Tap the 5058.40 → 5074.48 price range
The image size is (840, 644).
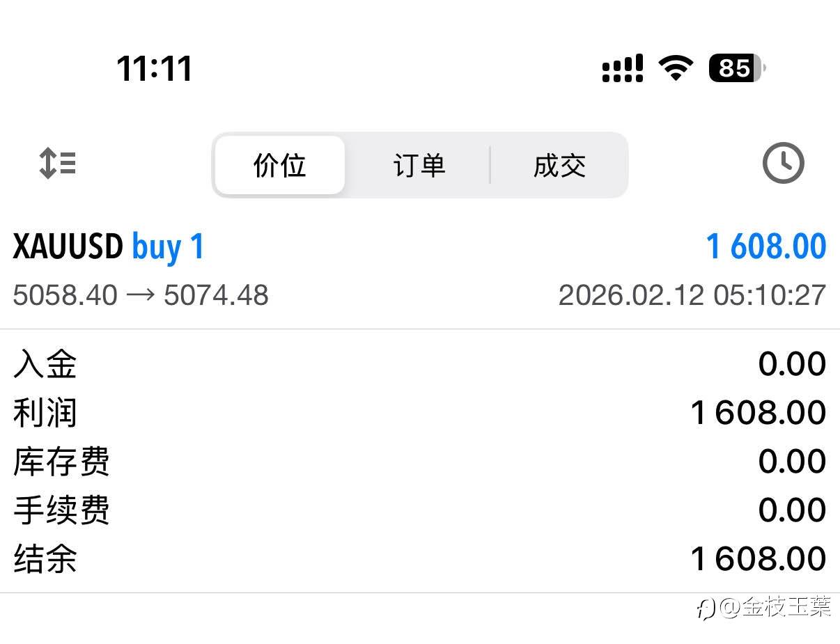(141, 295)
